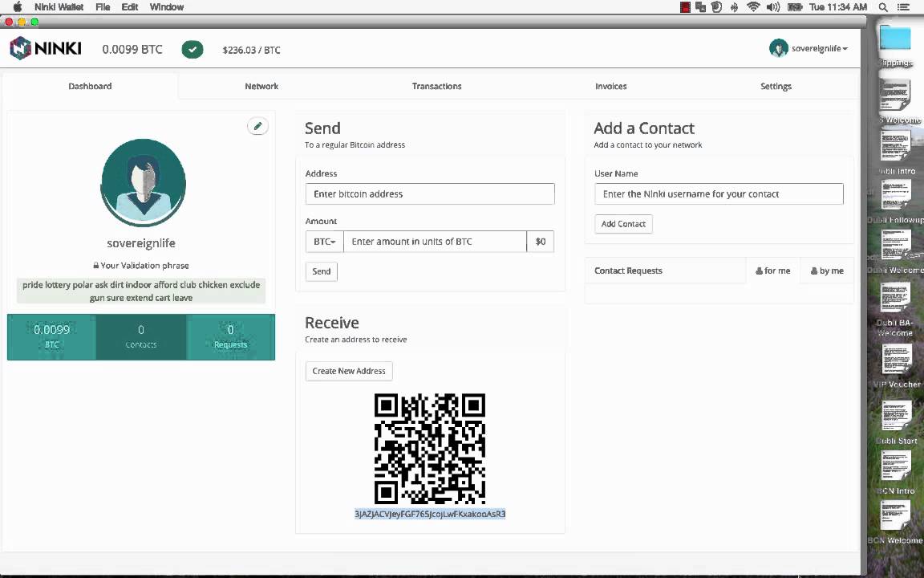Click the Send button
Viewport: 924px width, 578px height.
click(321, 271)
